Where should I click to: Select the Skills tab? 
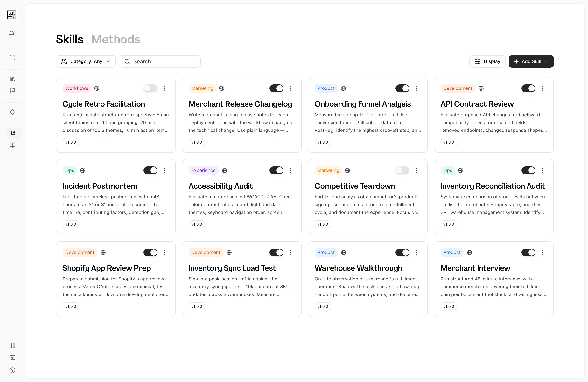click(x=69, y=39)
